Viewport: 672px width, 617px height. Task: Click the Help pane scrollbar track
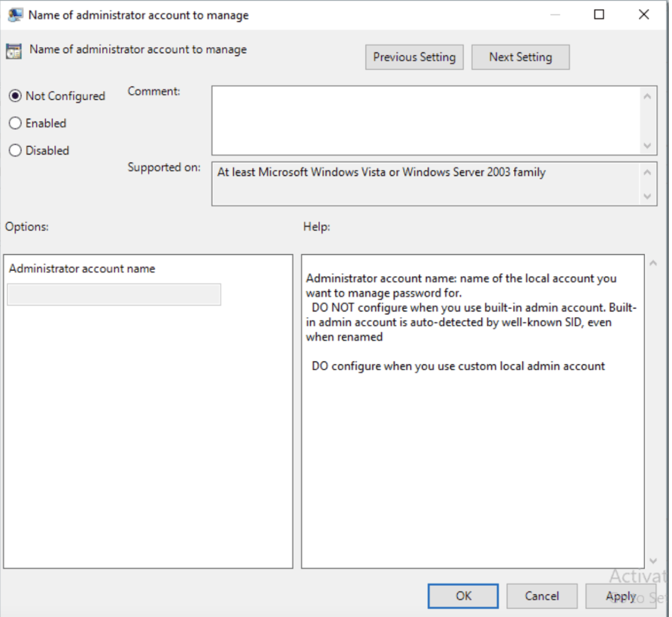pyautogui.click(x=653, y=411)
